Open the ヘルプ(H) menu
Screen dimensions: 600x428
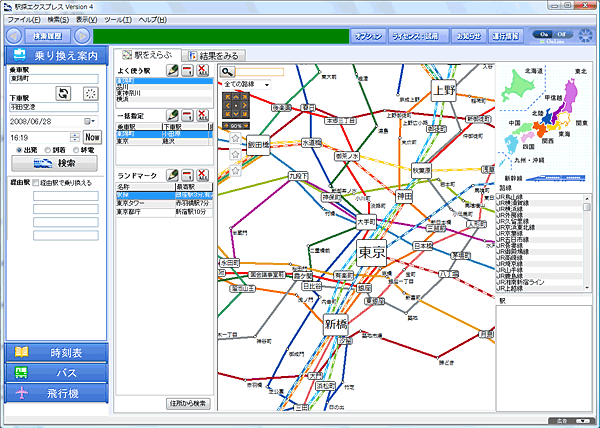pos(152,20)
